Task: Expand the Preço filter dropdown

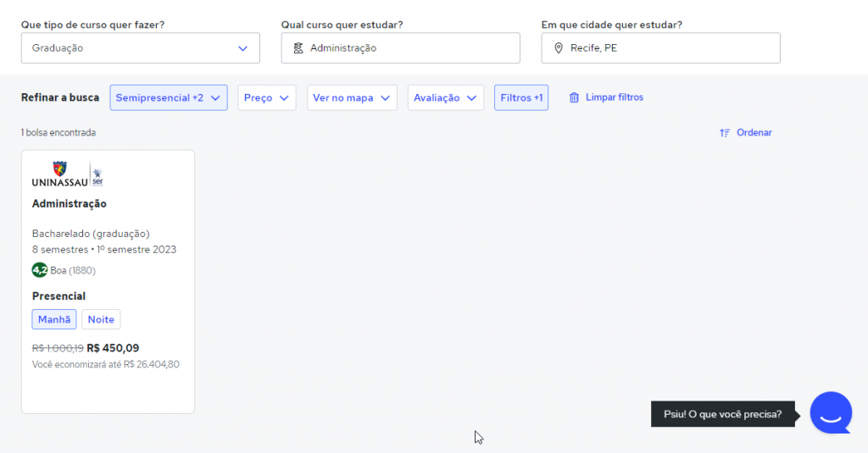Action: click(x=266, y=97)
